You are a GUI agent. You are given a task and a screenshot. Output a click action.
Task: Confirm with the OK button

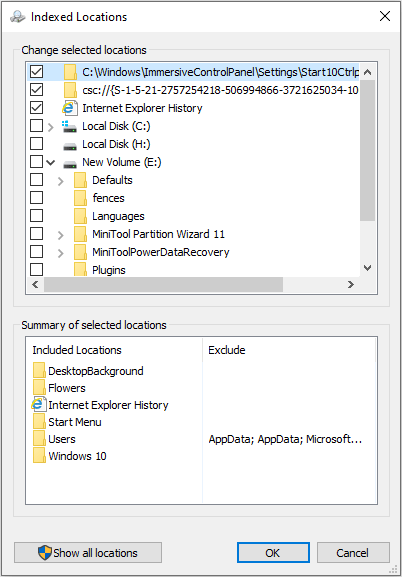point(273,552)
